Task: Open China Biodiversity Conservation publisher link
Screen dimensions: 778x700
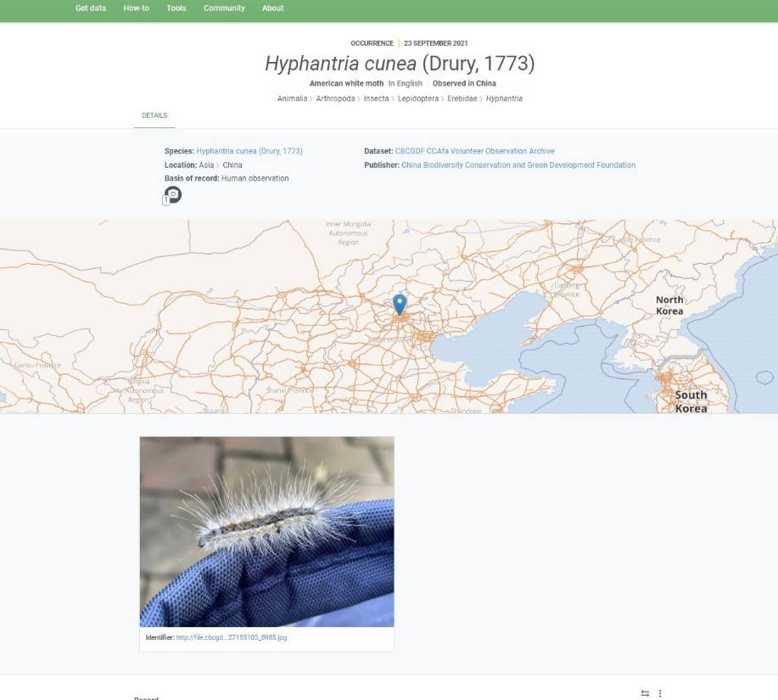Action: click(518, 165)
